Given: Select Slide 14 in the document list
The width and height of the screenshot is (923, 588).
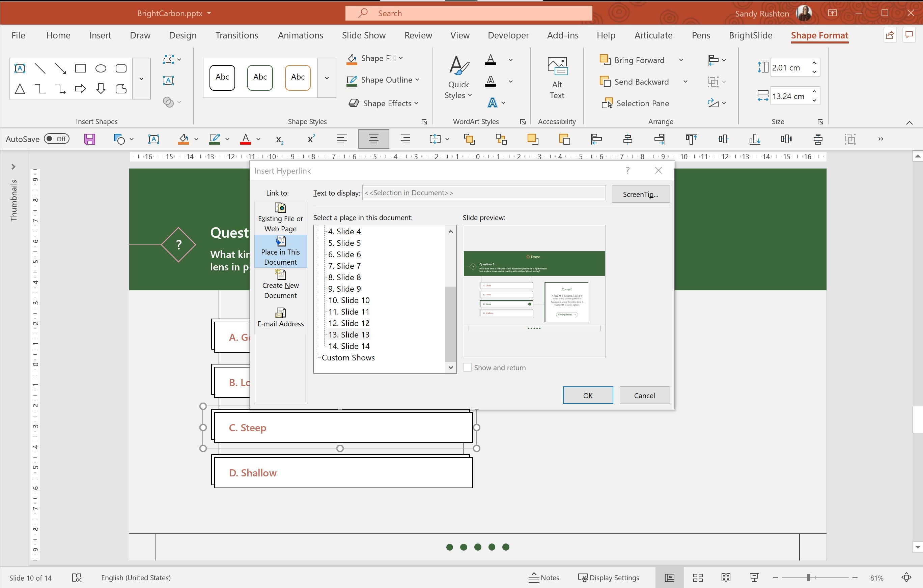Looking at the screenshot, I should pyautogui.click(x=349, y=346).
